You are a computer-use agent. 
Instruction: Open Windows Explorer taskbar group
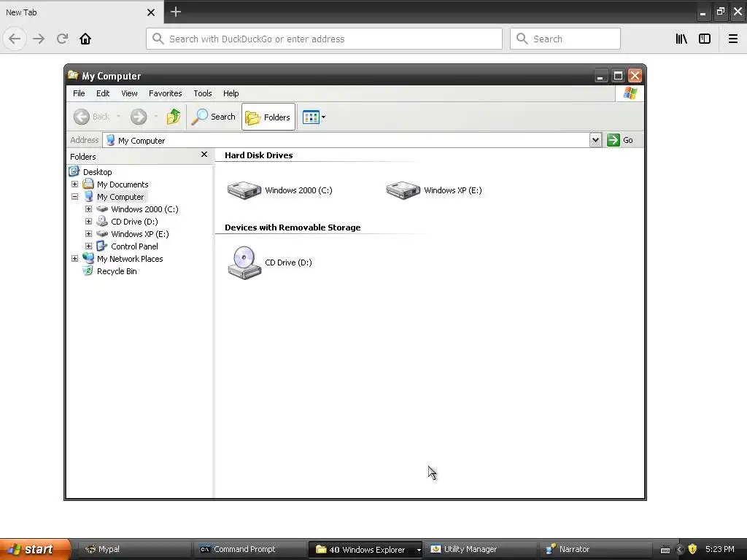click(x=365, y=549)
